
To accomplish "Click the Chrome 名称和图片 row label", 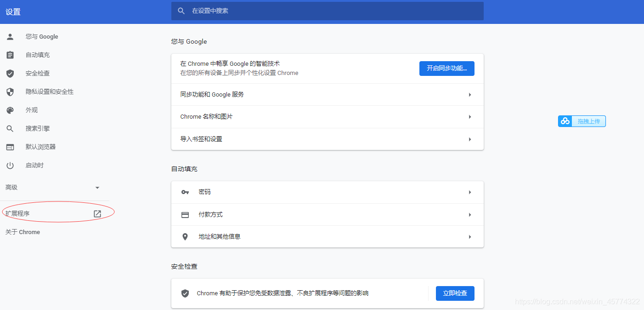I will [x=207, y=117].
